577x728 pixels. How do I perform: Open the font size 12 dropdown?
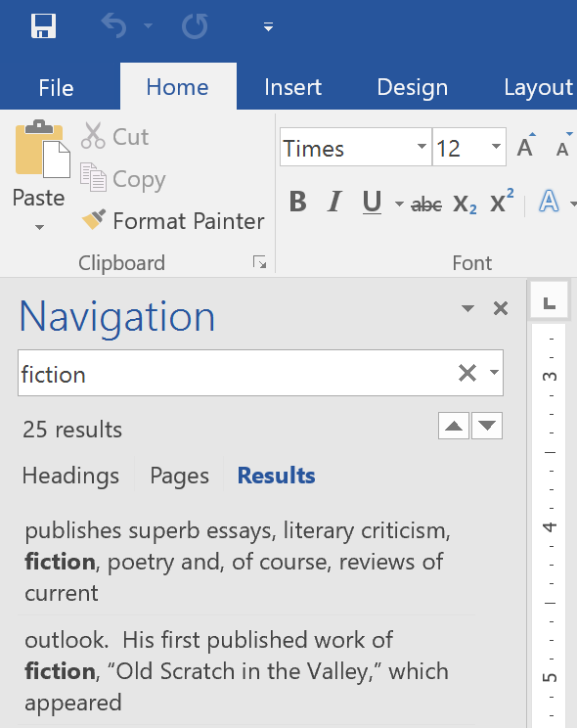(x=496, y=147)
